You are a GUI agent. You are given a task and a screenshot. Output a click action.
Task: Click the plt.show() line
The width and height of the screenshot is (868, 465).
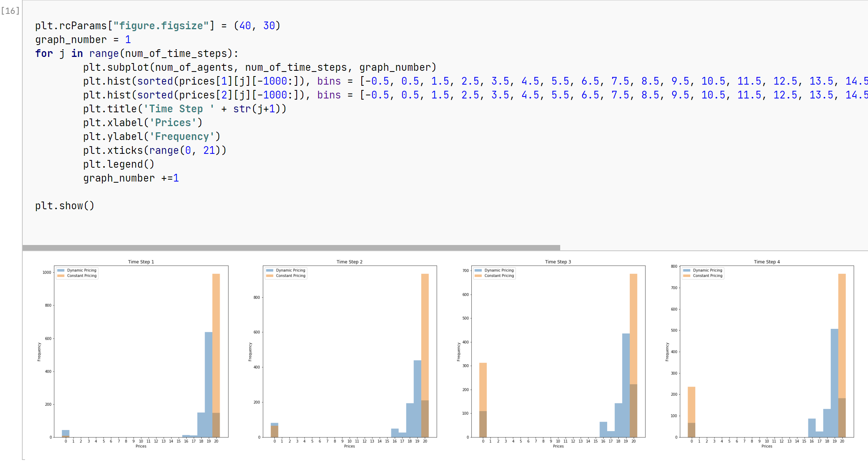tap(65, 206)
